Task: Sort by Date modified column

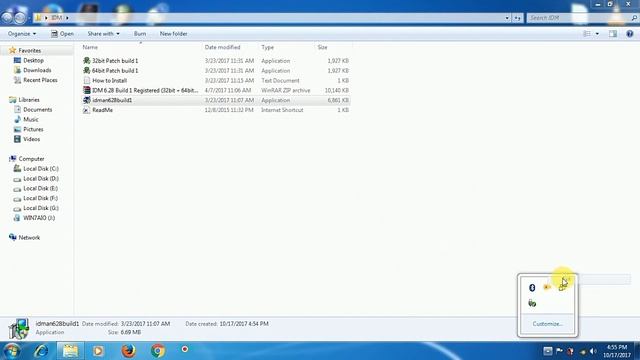Action: pyautogui.click(x=222, y=47)
